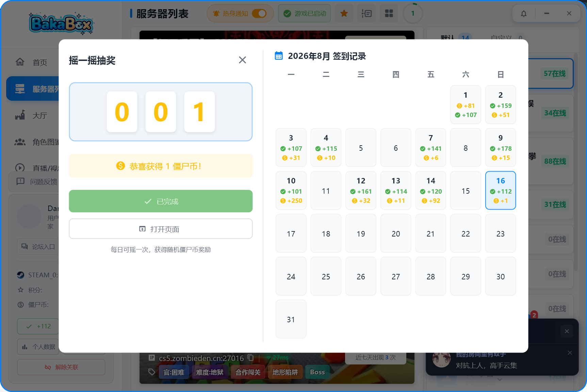Select calendar day 16
The image size is (587, 392).
pyautogui.click(x=501, y=191)
